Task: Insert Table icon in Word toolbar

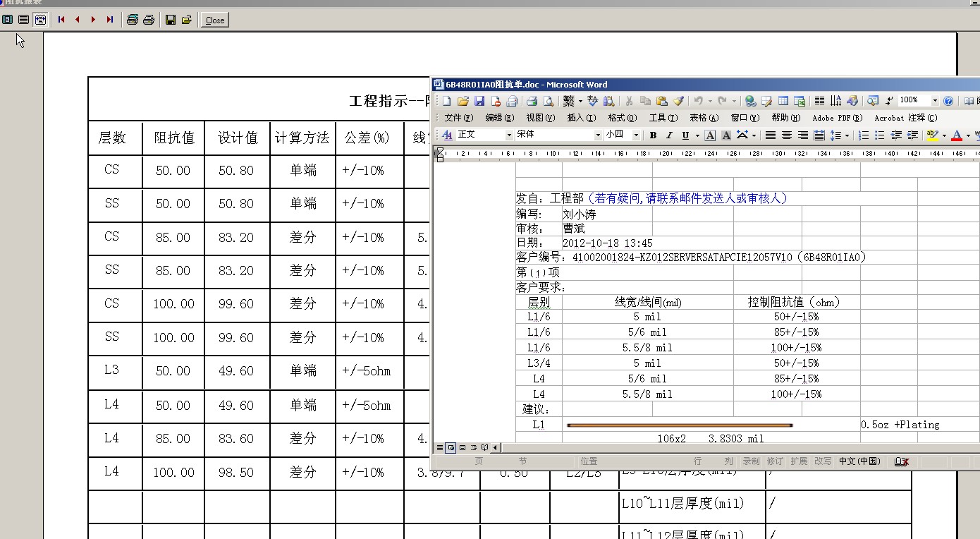Action: (x=783, y=101)
